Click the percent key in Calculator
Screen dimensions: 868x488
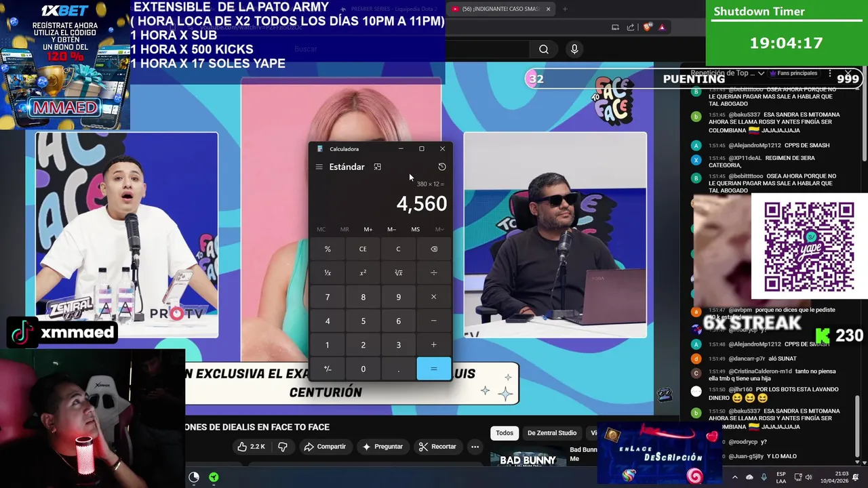pyautogui.click(x=328, y=249)
